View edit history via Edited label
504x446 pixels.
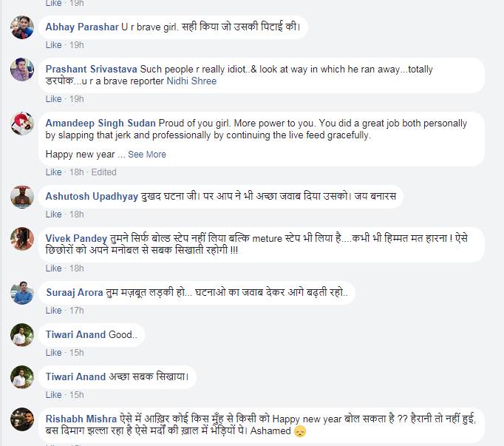(103, 172)
